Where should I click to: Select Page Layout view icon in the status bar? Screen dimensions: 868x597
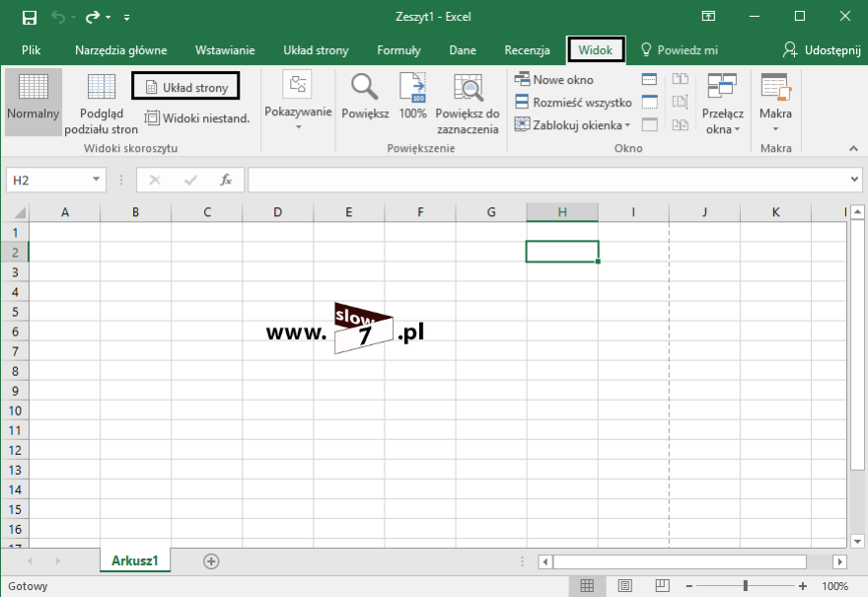(625, 585)
